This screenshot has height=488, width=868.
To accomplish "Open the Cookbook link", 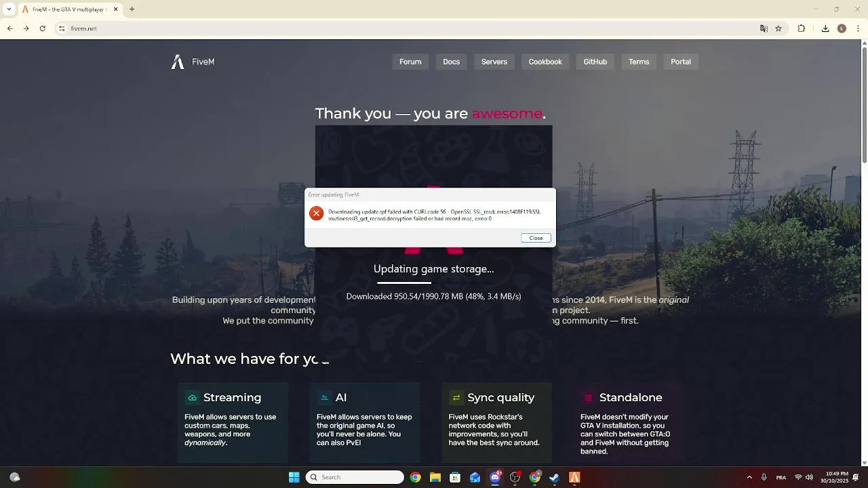I will tap(545, 62).
